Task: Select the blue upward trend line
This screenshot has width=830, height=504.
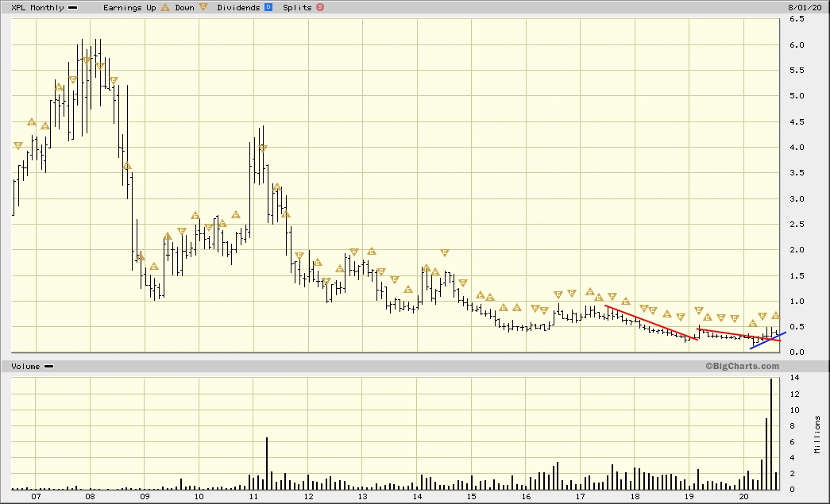Action: tap(768, 340)
